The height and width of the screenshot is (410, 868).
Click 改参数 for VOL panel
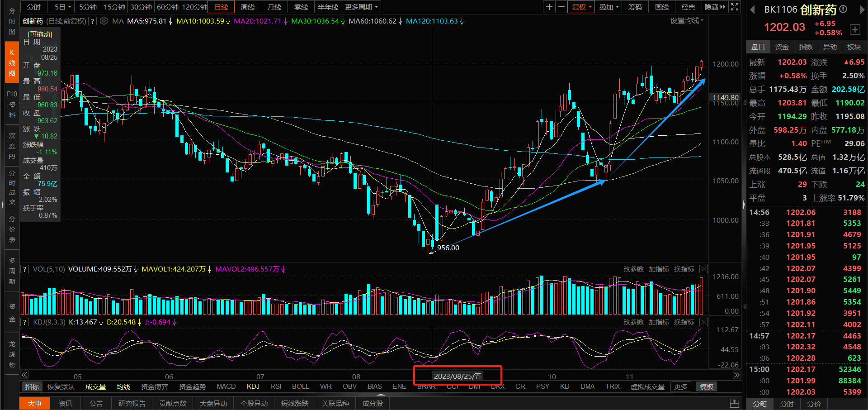click(633, 269)
